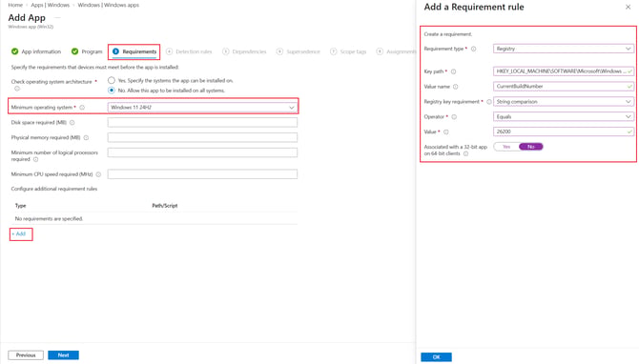This screenshot has height=364, width=639.
Task: Click the Value field containing 26200
Action: click(564, 131)
